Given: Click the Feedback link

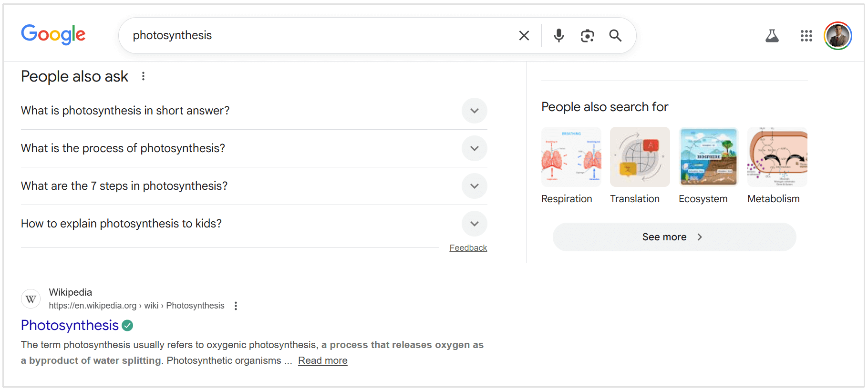Looking at the screenshot, I should 468,248.
